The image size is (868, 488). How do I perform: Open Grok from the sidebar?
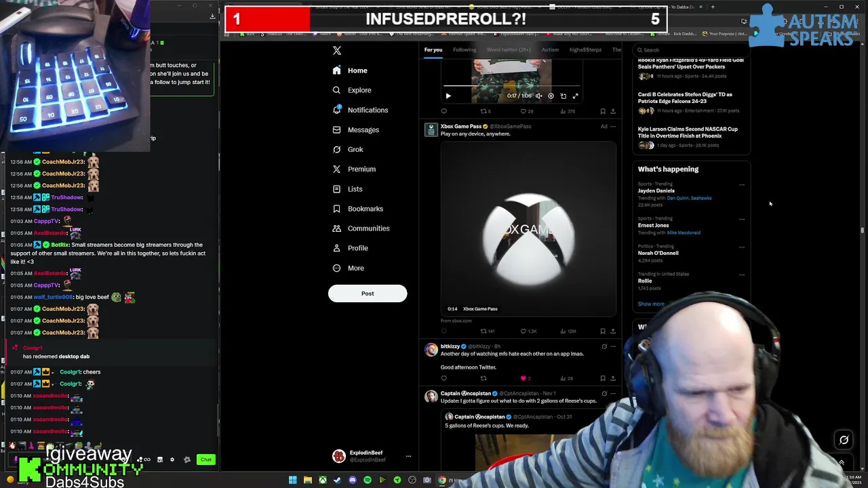coord(348,149)
